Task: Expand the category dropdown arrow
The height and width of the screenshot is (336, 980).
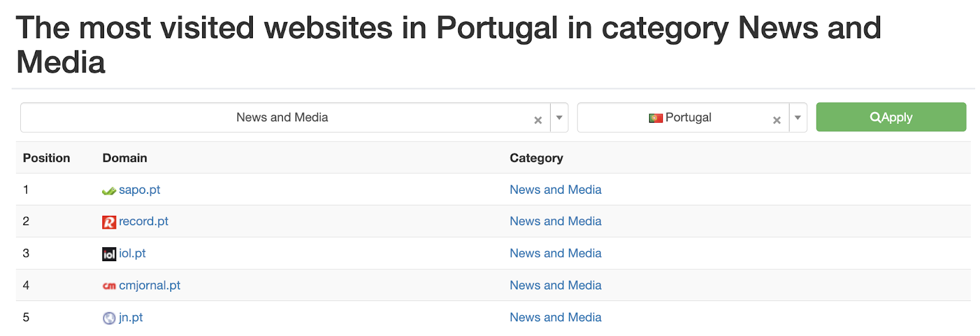Action: [x=559, y=118]
